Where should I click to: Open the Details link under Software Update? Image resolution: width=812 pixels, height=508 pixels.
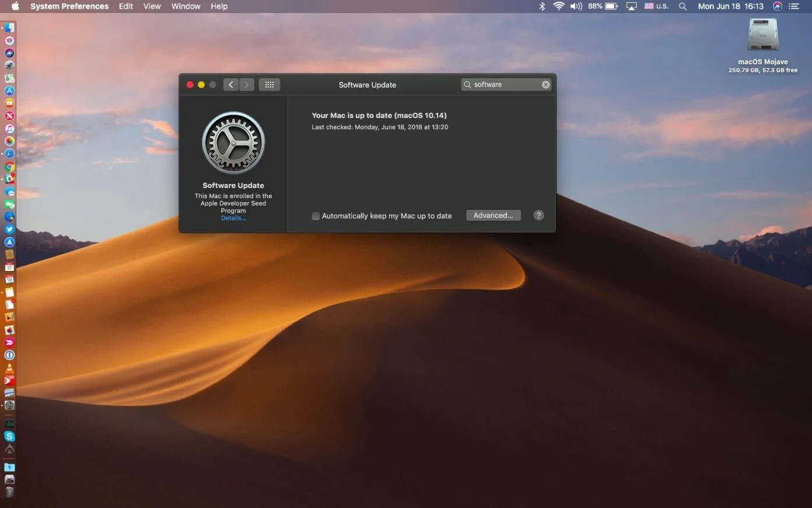click(233, 218)
